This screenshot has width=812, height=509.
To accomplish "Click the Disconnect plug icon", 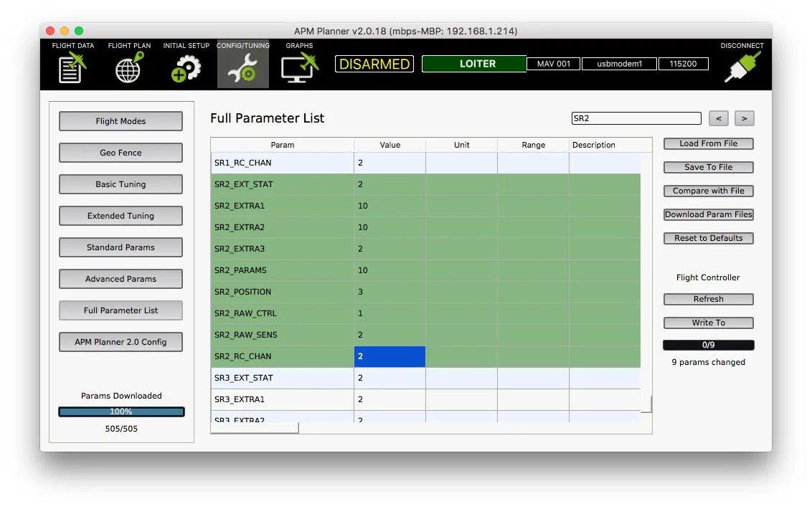I will pyautogui.click(x=742, y=68).
